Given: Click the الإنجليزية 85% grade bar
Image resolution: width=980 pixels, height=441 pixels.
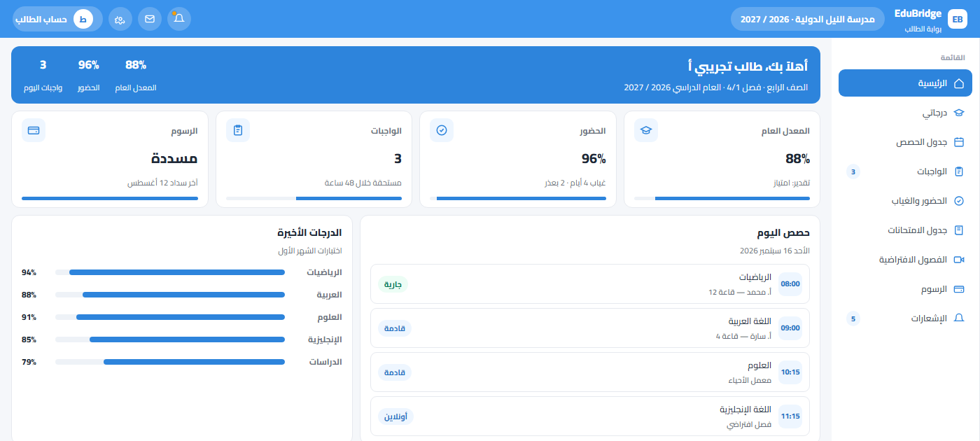Looking at the screenshot, I should 170,339.
